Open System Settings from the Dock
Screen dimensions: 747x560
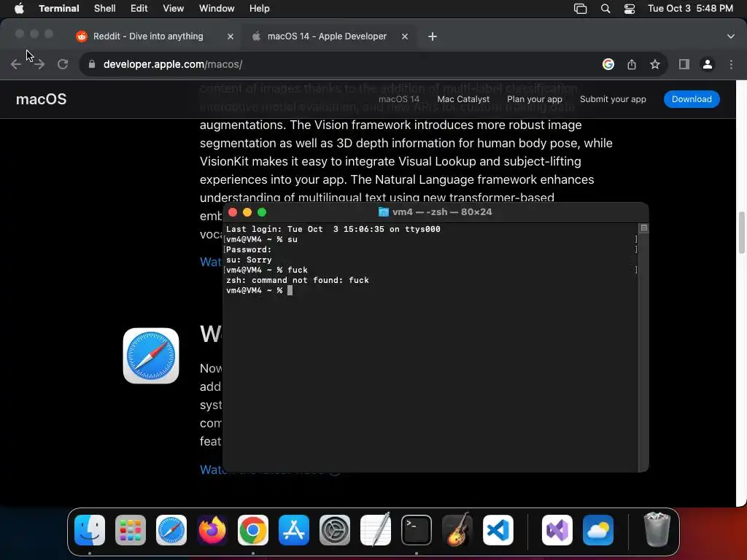334,530
